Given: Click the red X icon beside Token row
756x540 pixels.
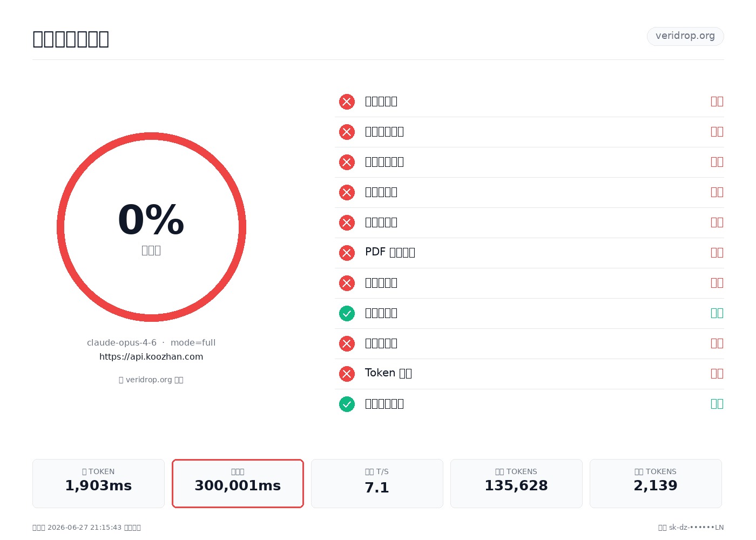Looking at the screenshot, I should (347, 374).
